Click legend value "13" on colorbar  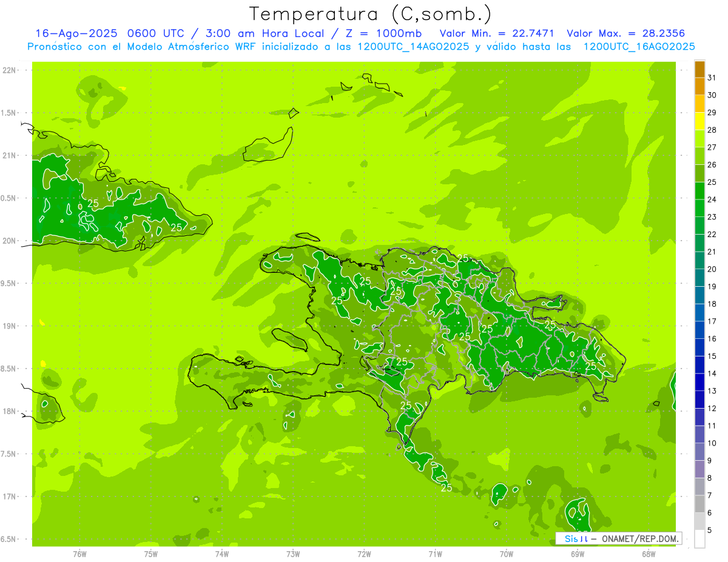coord(712,391)
